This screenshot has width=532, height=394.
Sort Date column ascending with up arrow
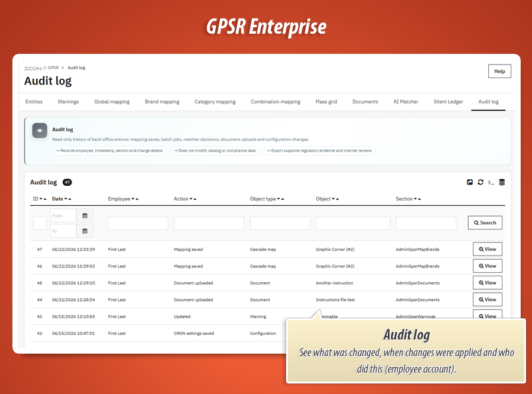70,199
